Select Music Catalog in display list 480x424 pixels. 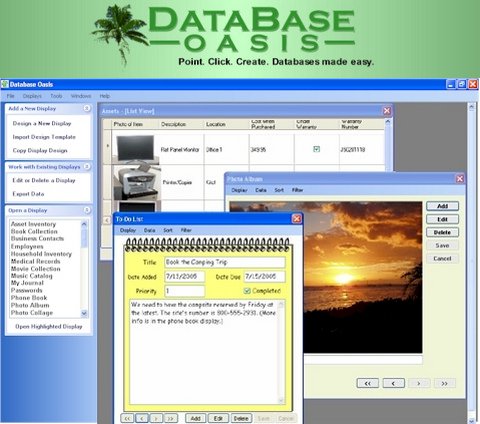pyautogui.click(x=32, y=276)
